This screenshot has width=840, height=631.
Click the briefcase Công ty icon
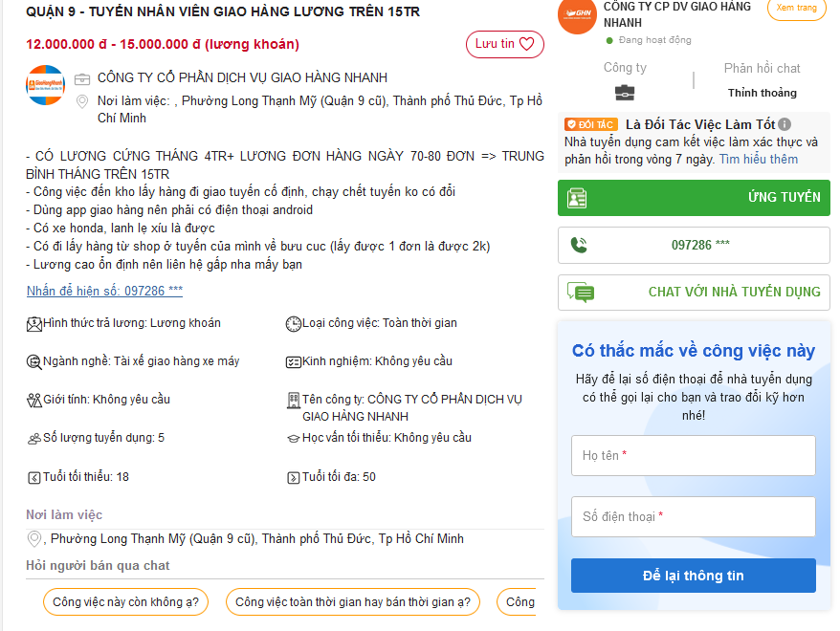[x=624, y=93]
